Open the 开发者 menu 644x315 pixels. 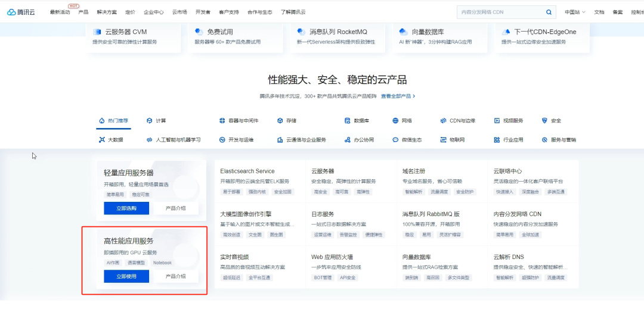203,13
